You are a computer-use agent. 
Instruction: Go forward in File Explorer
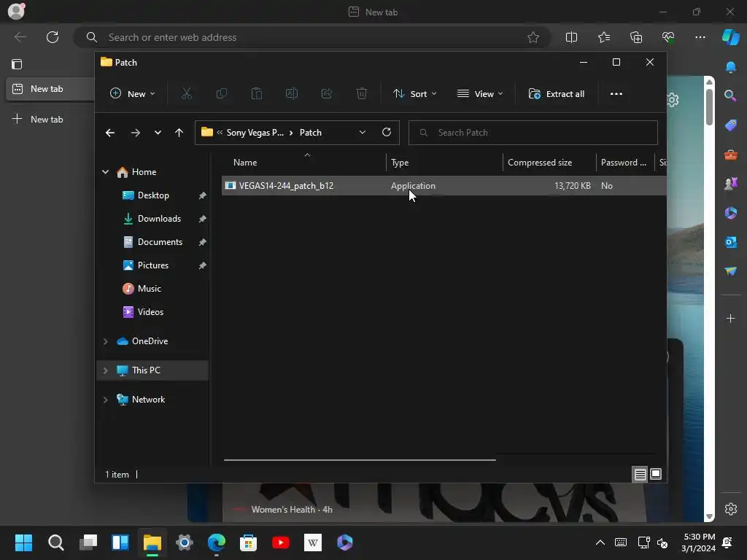click(x=135, y=133)
